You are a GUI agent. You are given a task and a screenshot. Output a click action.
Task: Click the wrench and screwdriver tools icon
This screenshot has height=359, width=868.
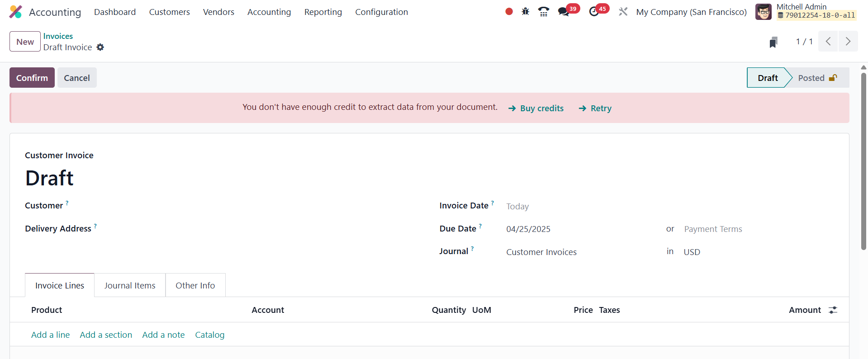click(x=623, y=12)
